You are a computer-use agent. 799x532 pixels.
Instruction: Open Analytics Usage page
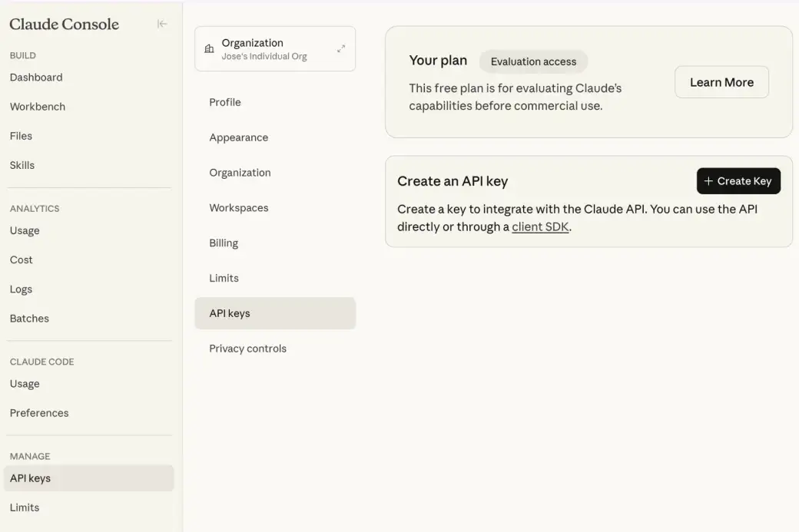click(x=25, y=230)
